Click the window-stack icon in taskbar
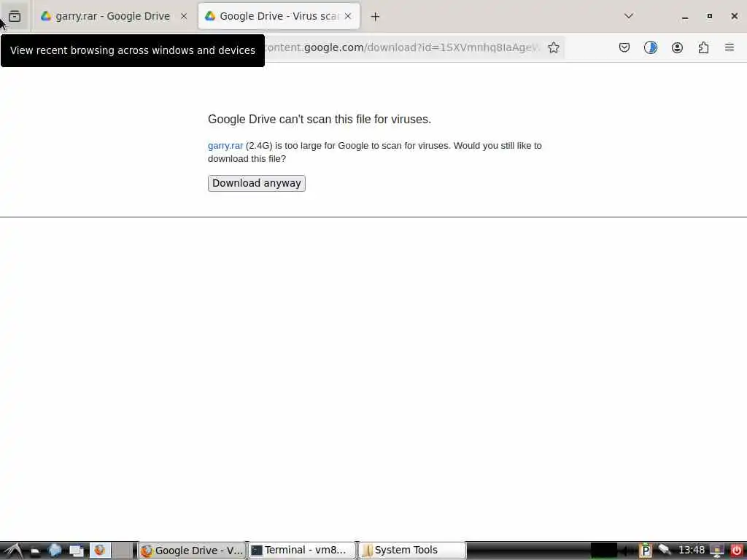 76,551
